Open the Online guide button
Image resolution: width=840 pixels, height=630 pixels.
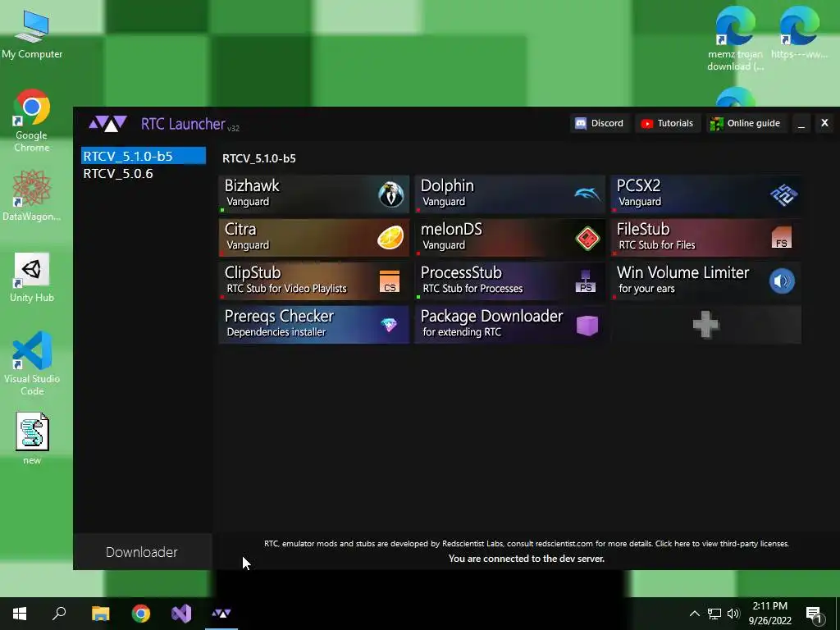746,123
